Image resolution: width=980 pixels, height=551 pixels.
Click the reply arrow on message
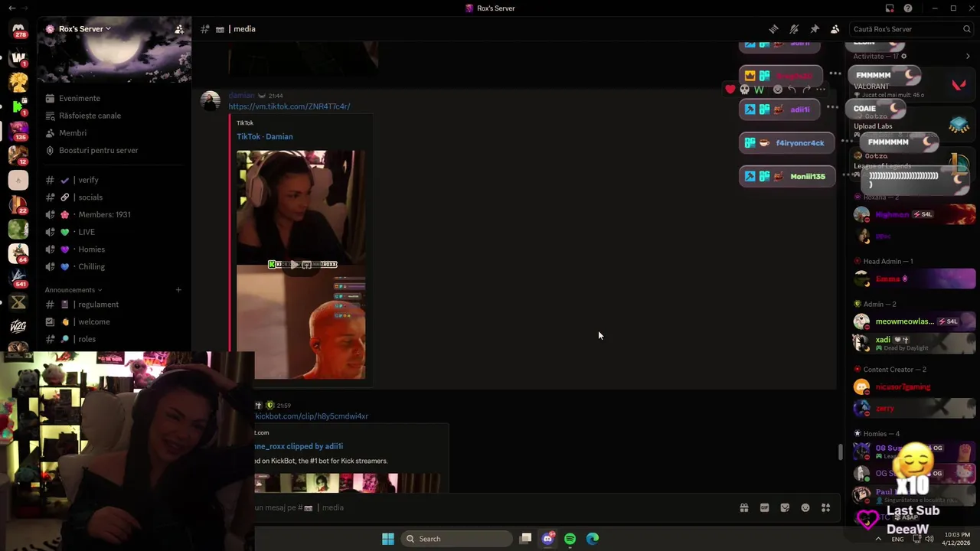pyautogui.click(x=792, y=90)
